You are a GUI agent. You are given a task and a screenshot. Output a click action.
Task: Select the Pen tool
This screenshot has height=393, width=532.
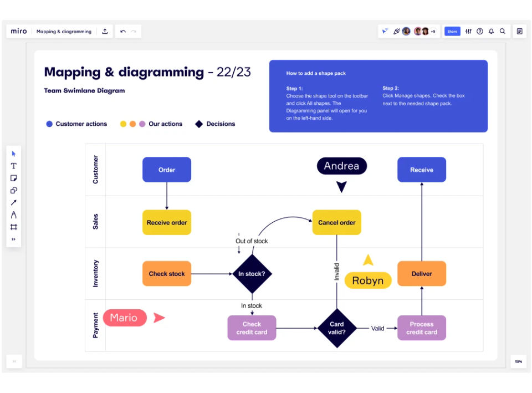(13, 215)
